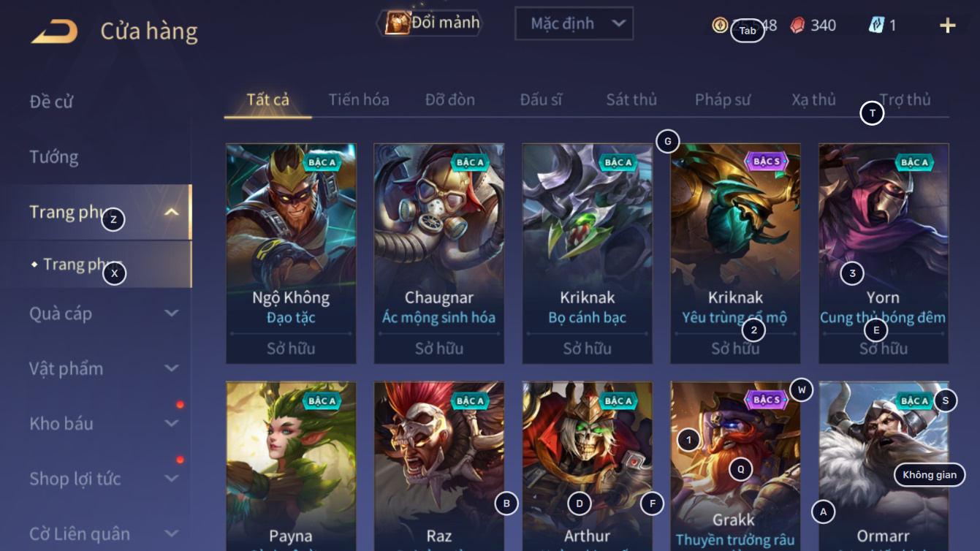Open the Pháp sư filter tab

[x=723, y=99]
